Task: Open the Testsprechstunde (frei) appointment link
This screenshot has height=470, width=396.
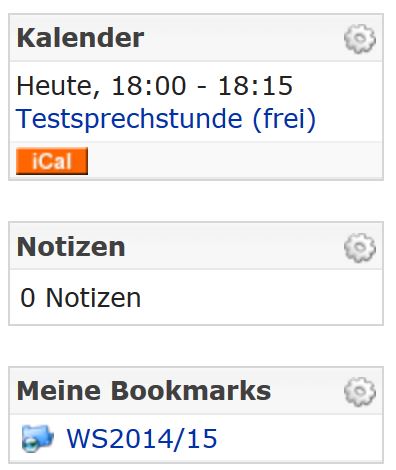Action: [166, 119]
